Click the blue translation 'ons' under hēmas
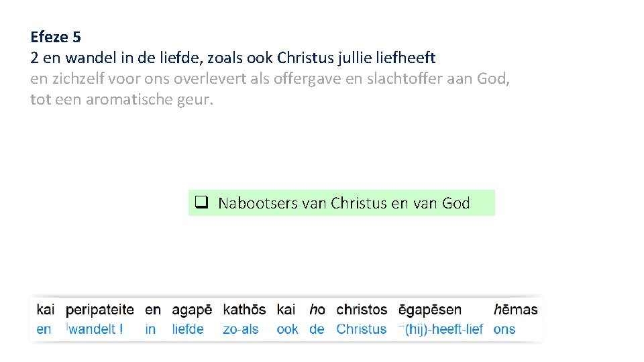Image resolution: width=644 pixels, height=362 pixels. point(504,329)
